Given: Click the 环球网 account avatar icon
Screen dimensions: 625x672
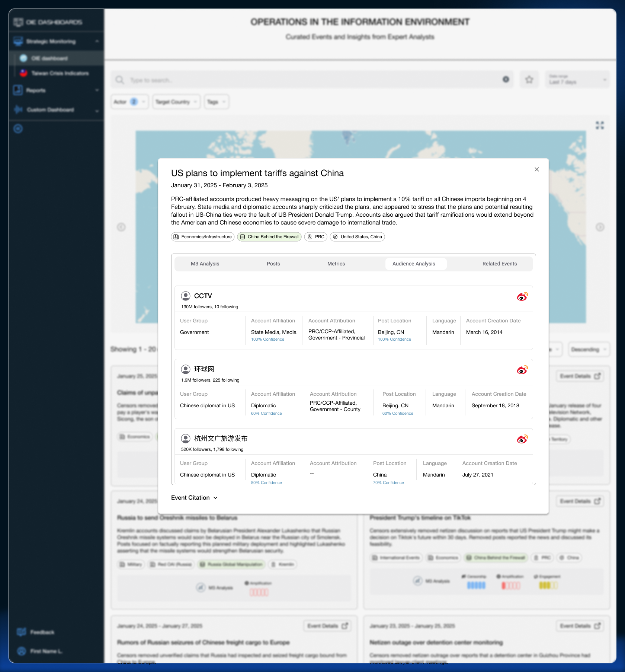Looking at the screenshot, I should [x=185, y=369].
